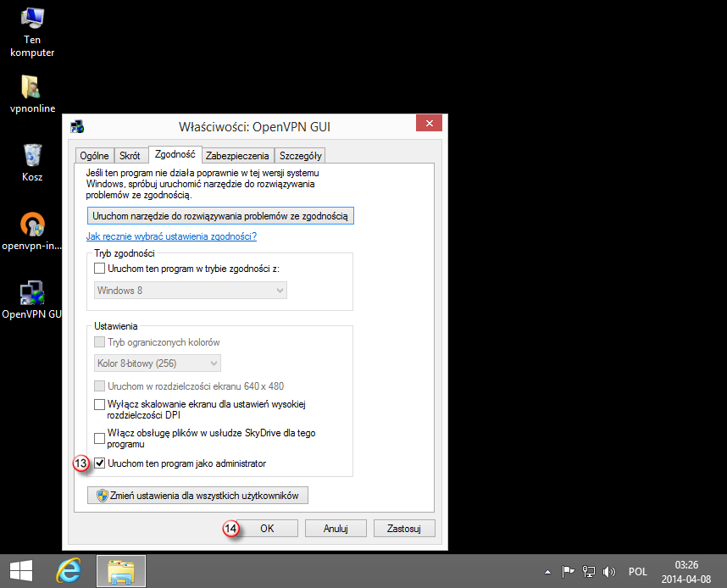Run the compatibility troubleshooter button
Image resolution: width=727 pixels, height=588 pixels.
[x=220, y=216]
